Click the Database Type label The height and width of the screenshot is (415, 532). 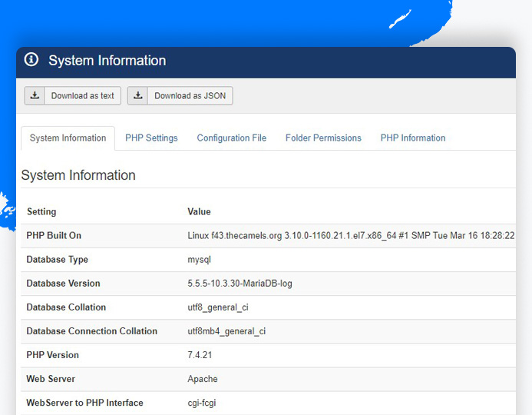58,260
